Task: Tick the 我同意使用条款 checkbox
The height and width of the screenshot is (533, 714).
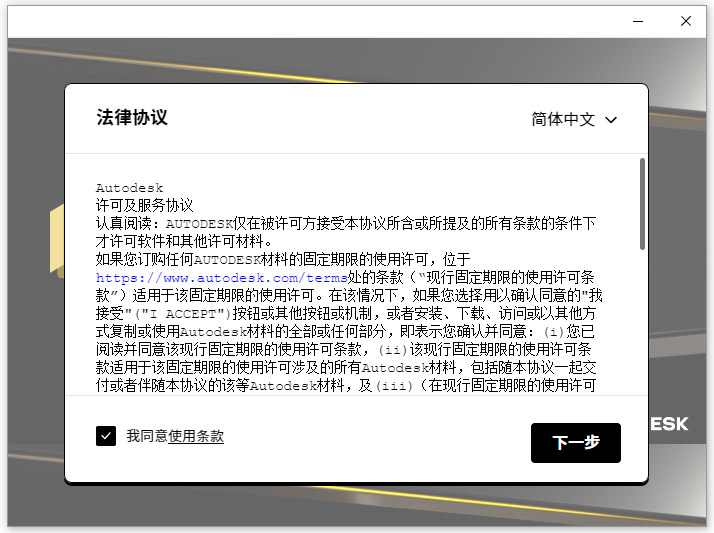Action: click(106, 436)
